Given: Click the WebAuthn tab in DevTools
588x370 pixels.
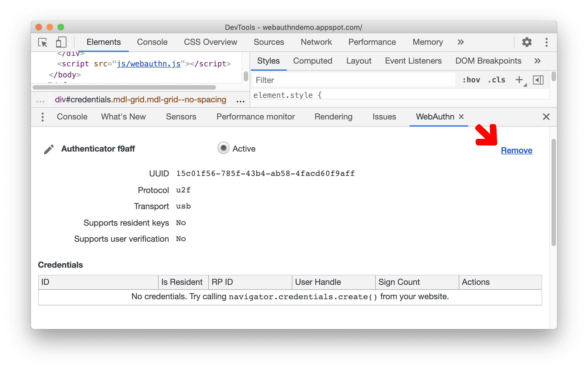Looking at the screenshot, I should [434, 117].
